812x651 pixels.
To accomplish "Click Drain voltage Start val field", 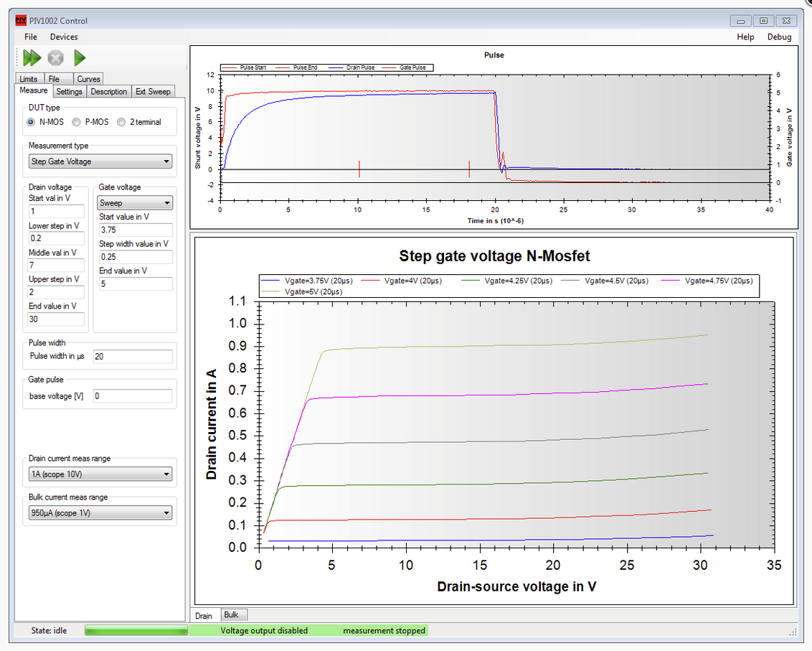I will [x=56, y=211].
